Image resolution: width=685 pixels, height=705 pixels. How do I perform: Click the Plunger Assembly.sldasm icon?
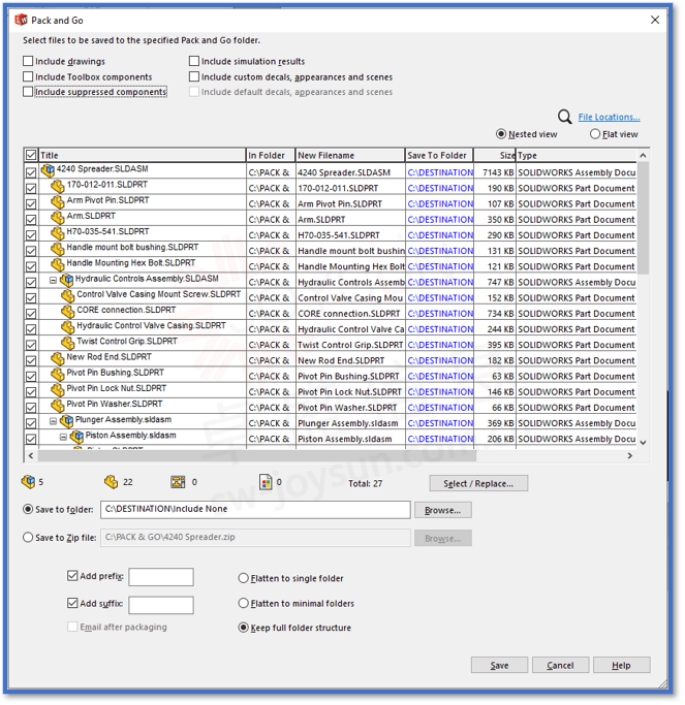click(67, 421)
